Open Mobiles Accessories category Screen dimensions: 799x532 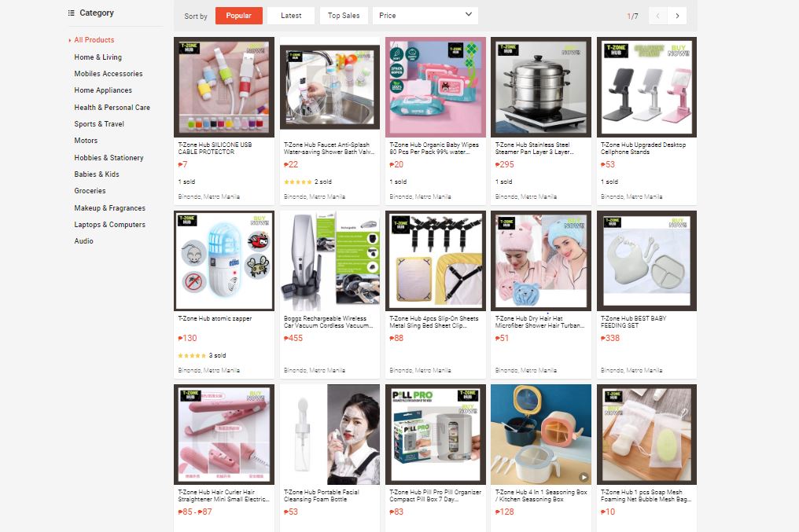(x=109, y=73)
